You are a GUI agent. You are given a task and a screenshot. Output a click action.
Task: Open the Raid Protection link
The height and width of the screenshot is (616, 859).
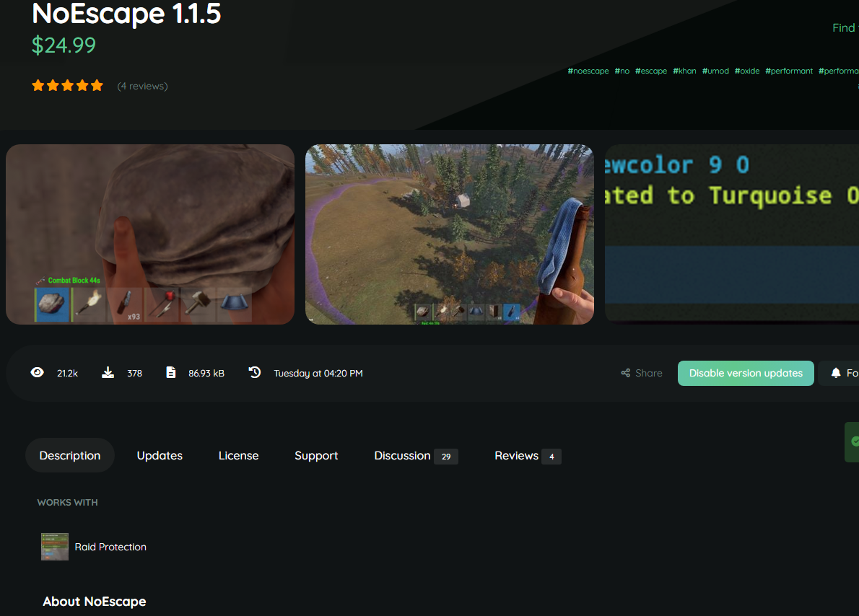(x=110, y=547)
